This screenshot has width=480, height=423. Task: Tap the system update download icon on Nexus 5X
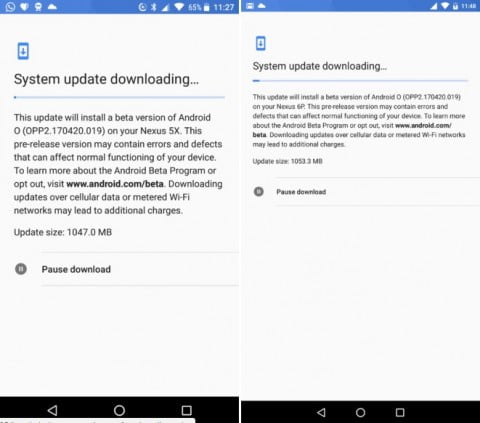coord(23,51)
